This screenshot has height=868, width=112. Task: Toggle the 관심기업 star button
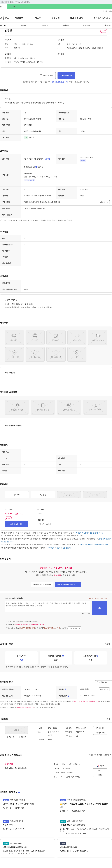point(10,737)
